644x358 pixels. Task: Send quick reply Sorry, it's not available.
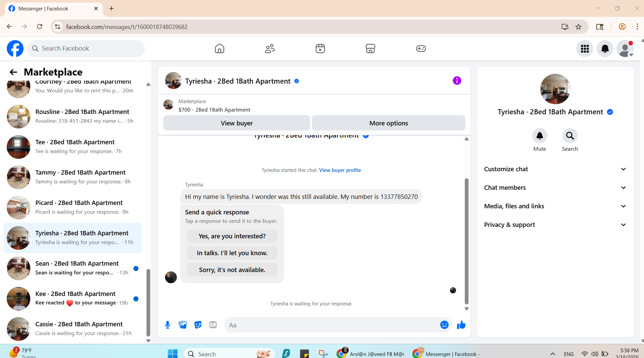tap(232, 270)
